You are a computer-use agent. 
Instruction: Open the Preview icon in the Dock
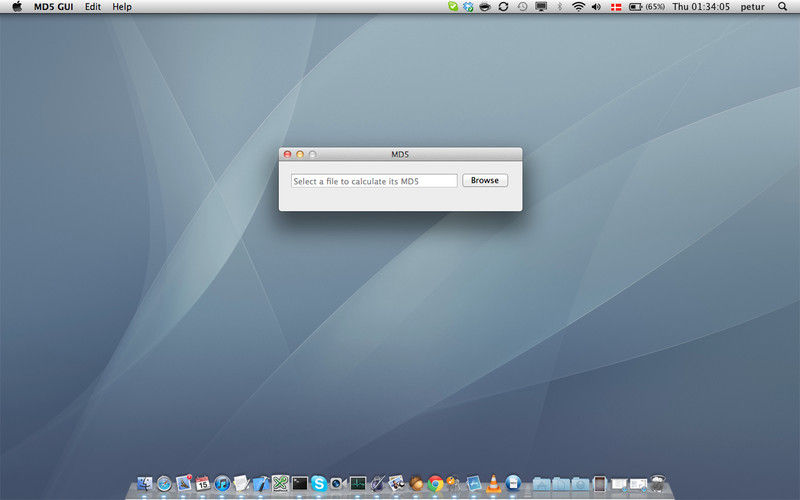click(396, 483)
